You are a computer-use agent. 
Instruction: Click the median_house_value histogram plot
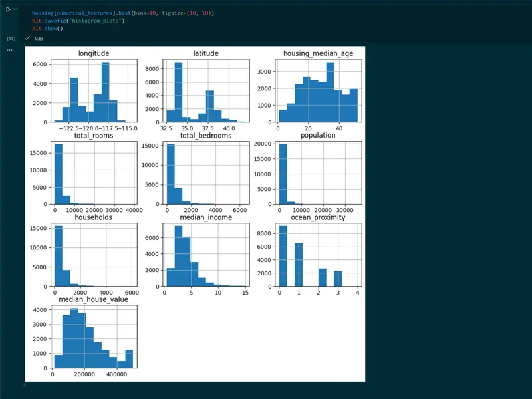tap(94, 336)
